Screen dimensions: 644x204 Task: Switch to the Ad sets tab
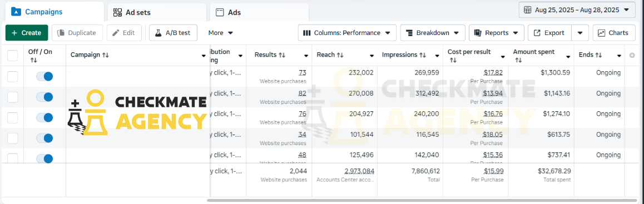[157, 12]
